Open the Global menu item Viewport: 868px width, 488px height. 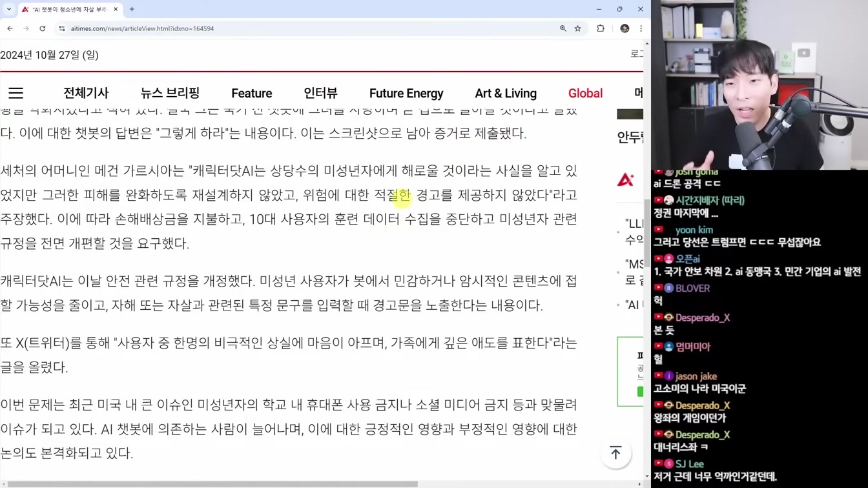(x=585, y=94)
